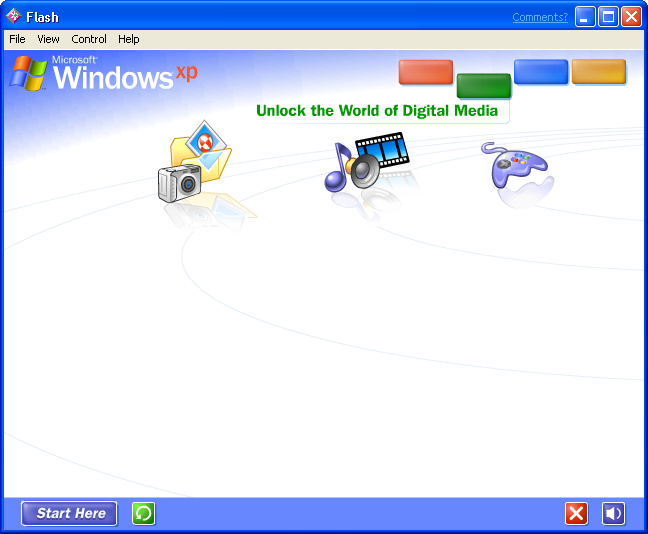Viewport: 648px width, 534px height.
Task: Minimize the Flash window
Action: click(585, 17)
